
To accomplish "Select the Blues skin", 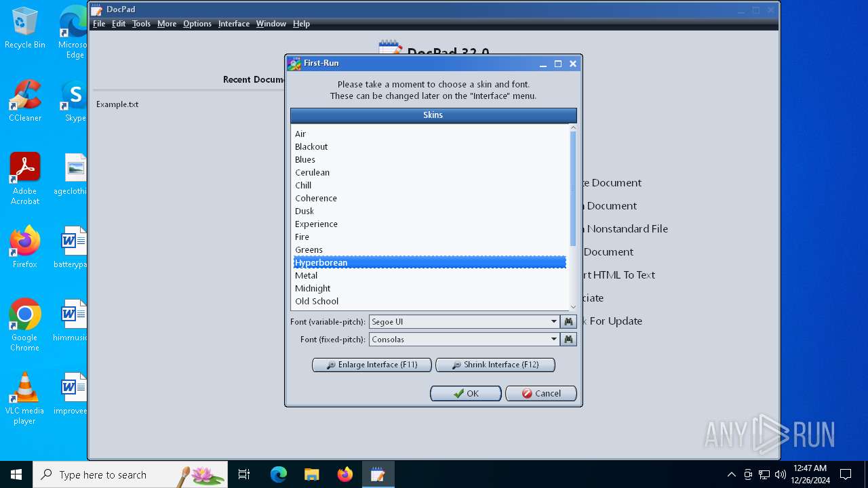I will 430,159.
